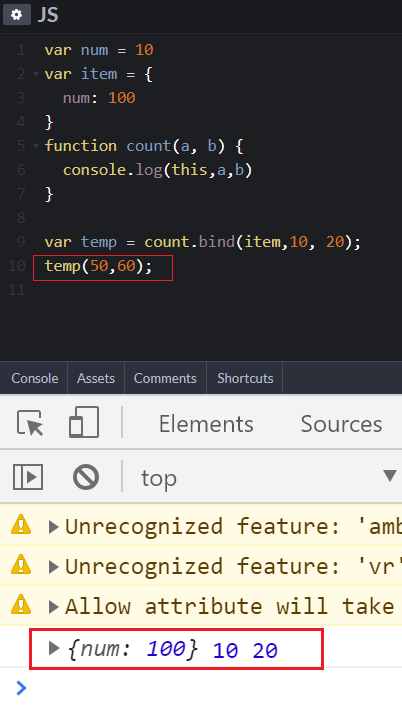The width and height of the screenshot is (402, 710).
Task: Click the warning icon beside 'amb' message
Action: tap(21, 526)
